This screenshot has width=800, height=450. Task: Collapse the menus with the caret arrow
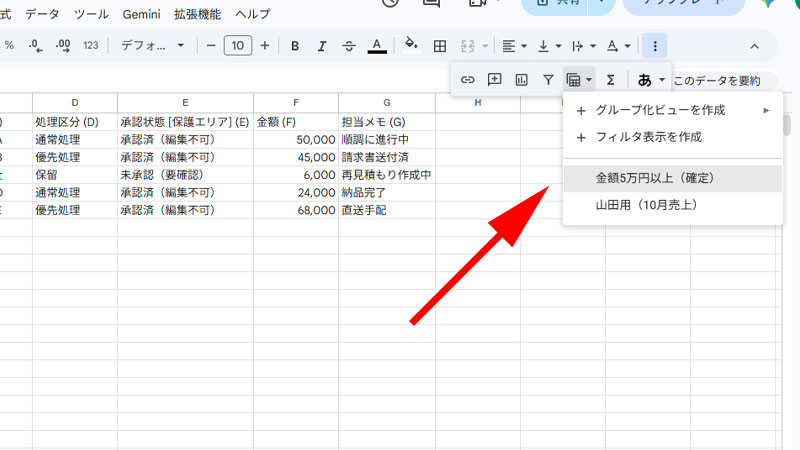[x=755, y=46]
